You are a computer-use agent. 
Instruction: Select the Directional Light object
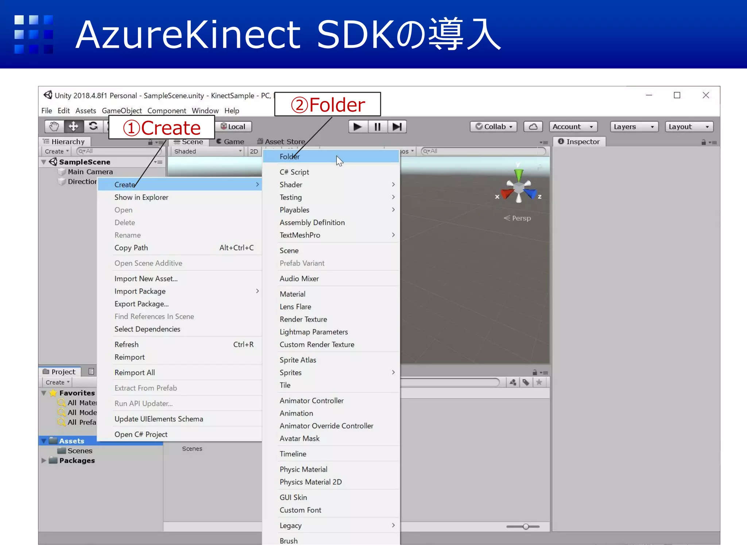pos(78,182)
